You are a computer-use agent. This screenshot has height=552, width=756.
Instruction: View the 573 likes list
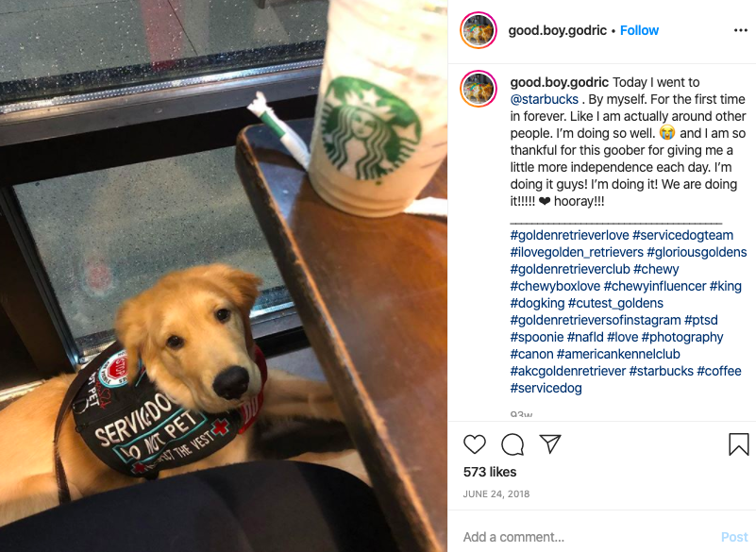pyautogui.click(x=490, y=472)
